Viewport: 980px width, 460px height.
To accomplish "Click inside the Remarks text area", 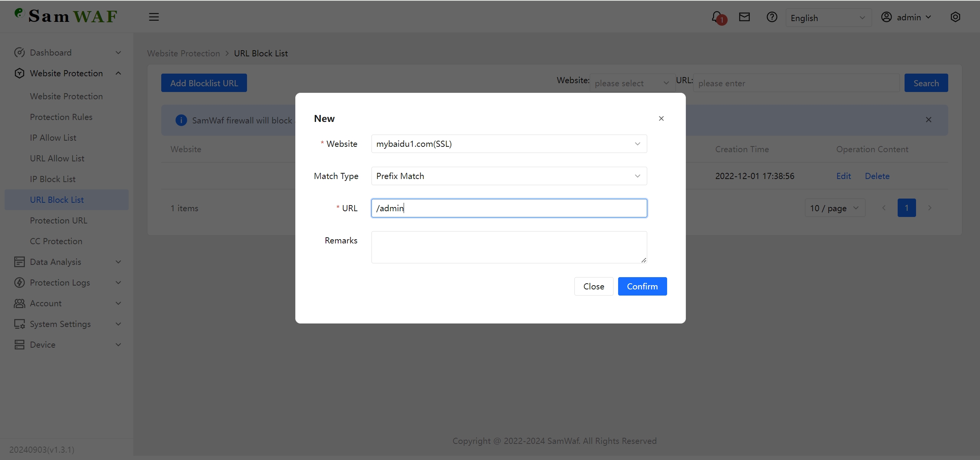I will pyautogui.click(x=509, y=247).
